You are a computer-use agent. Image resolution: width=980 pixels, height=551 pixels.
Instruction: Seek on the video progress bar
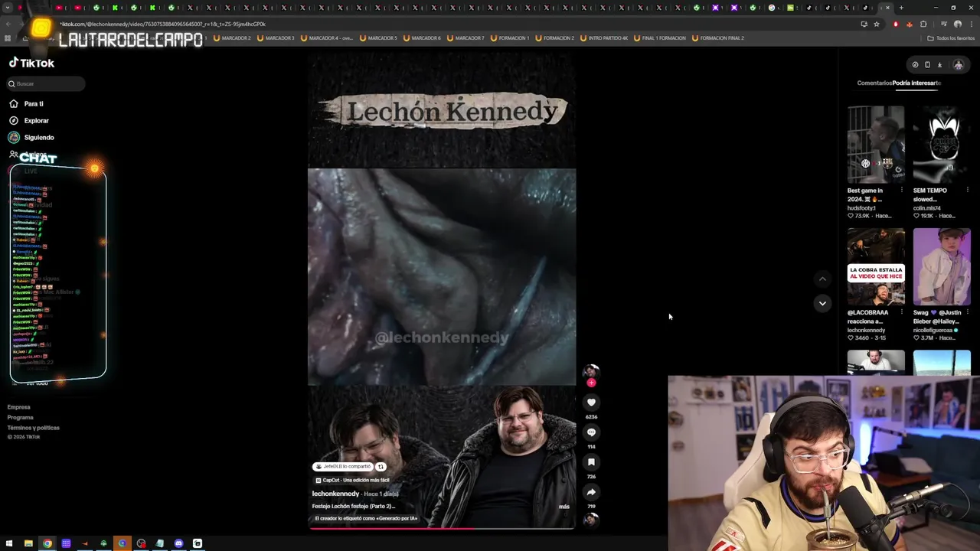coord(442,528)
